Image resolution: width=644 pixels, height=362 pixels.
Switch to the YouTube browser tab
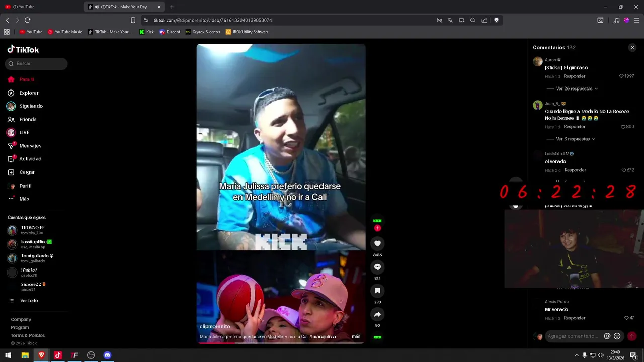41,7
